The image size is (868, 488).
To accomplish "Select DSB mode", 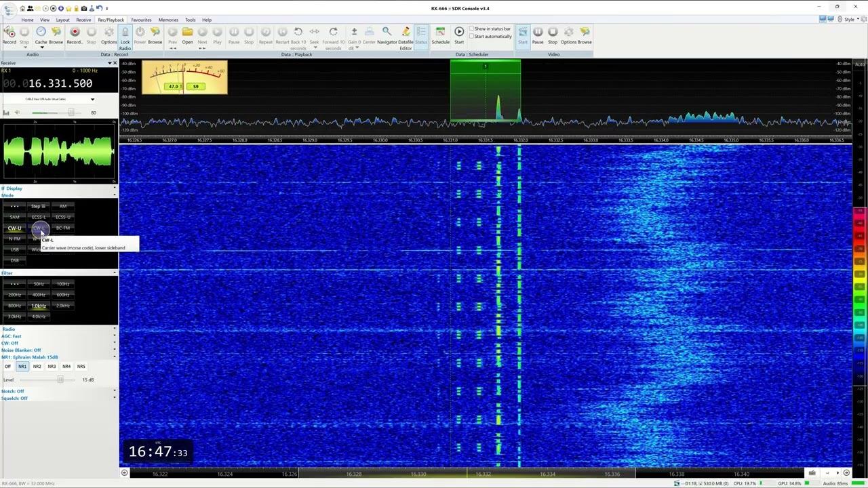I will [x=14, y=260].
